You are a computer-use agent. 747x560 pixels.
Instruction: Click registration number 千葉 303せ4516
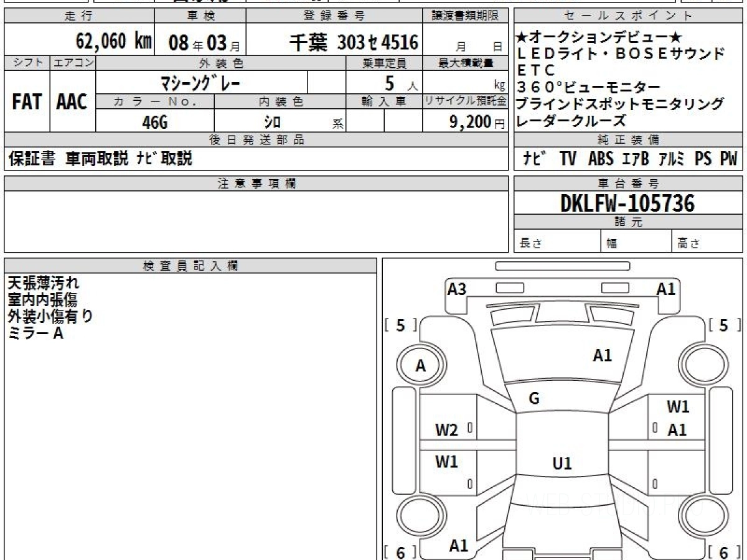coord(354,42)
